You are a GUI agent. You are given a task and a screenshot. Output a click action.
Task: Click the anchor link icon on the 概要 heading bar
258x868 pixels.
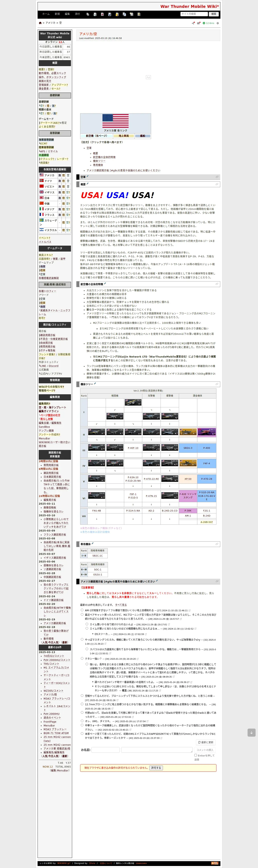(x=217, y=184)
